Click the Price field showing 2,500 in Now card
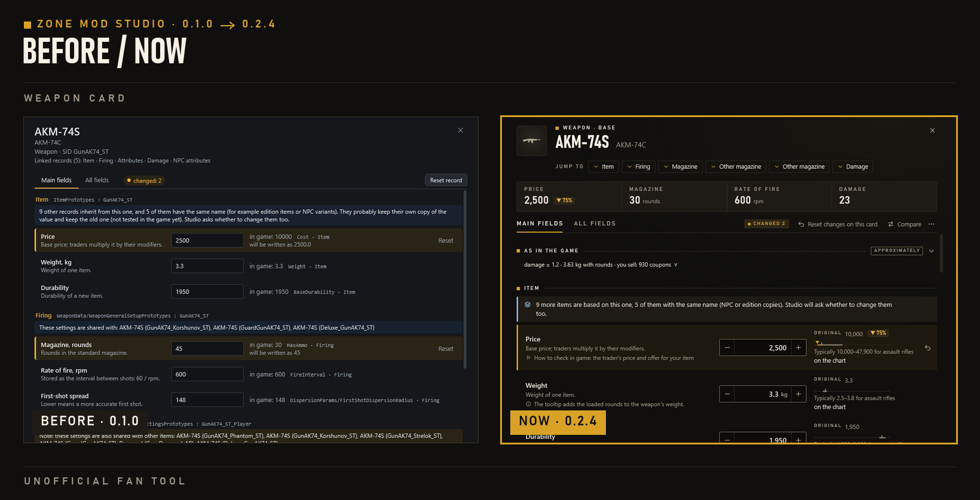This screenshot has height=500, width=980. [762, 348]
